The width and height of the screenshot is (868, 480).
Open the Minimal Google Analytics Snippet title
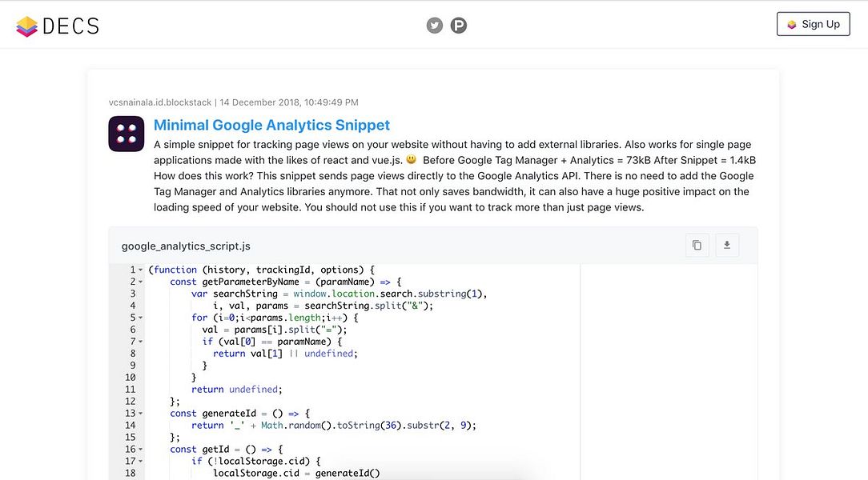tap(271, 125)
